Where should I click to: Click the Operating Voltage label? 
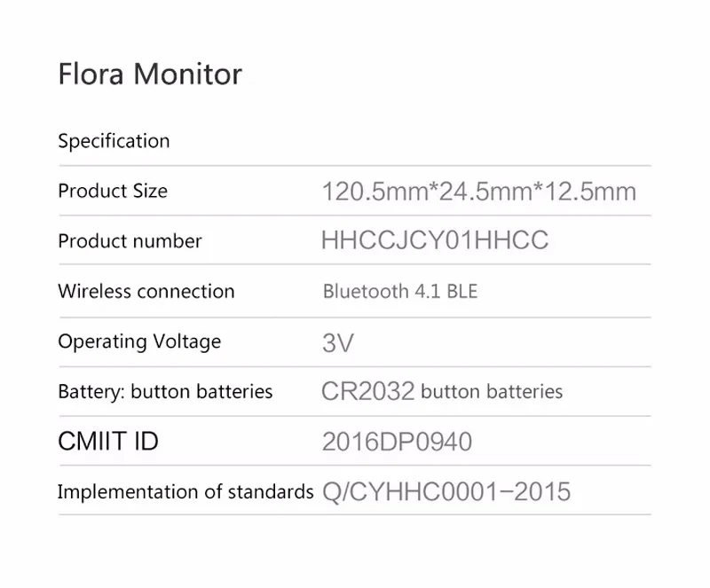tap(140, 341)
